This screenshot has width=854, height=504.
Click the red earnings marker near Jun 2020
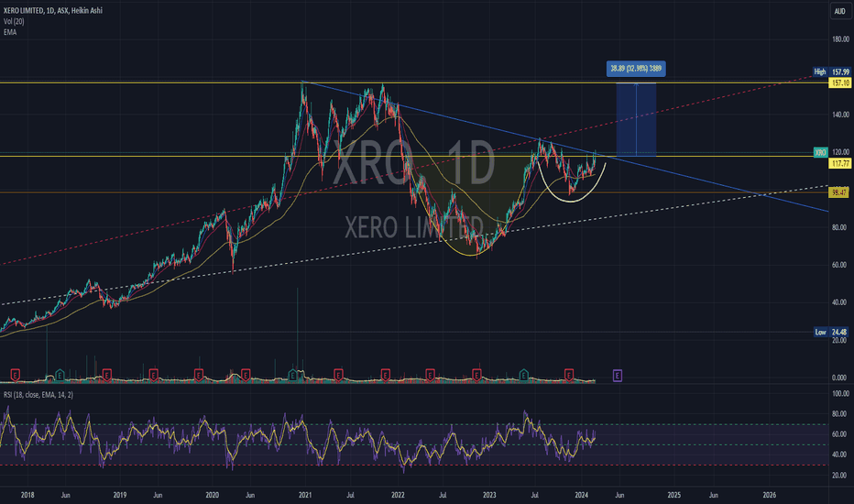click(246, 375)
